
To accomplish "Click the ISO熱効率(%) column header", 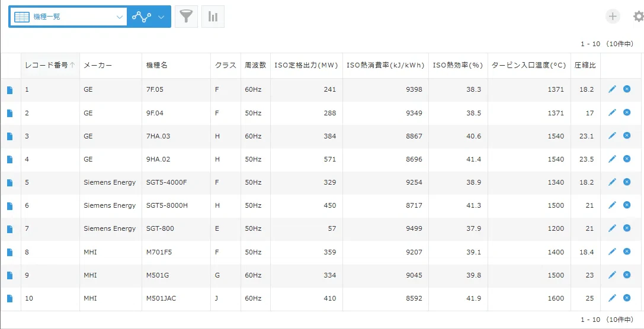I will [458, 65].
